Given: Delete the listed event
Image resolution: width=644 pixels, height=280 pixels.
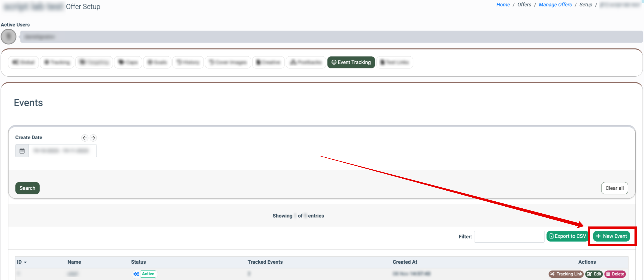Looking at the screenshot, I should 615,274.
